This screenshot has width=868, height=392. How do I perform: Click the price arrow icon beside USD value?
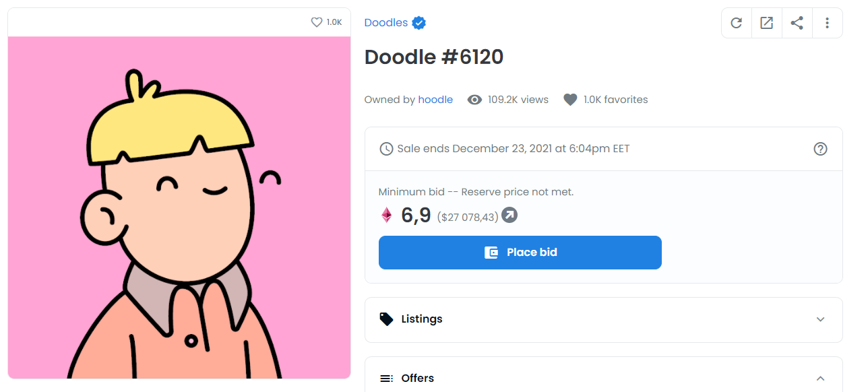(509, 216)
